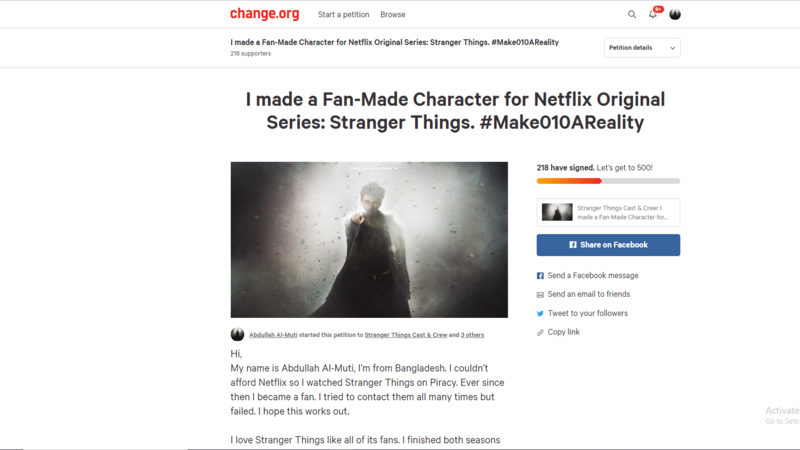Open the user profile avatar menu

tap(674, 14)
